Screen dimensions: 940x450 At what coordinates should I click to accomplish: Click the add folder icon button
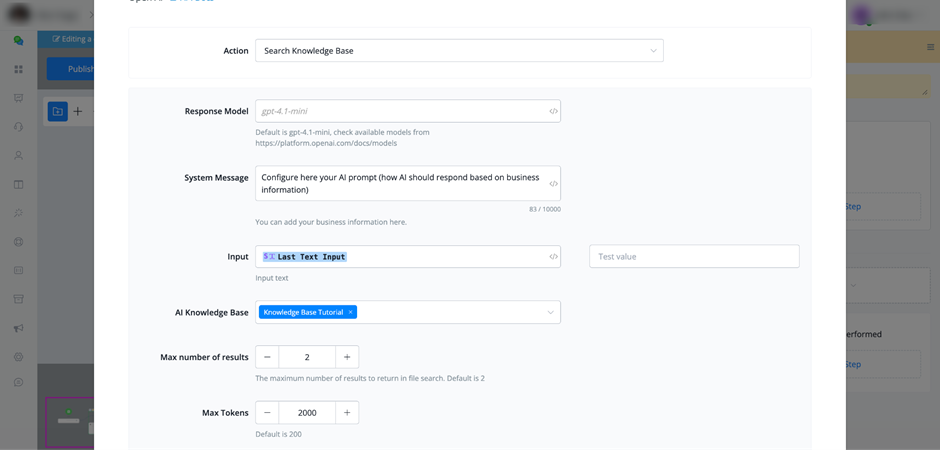[x=57, y=111]
